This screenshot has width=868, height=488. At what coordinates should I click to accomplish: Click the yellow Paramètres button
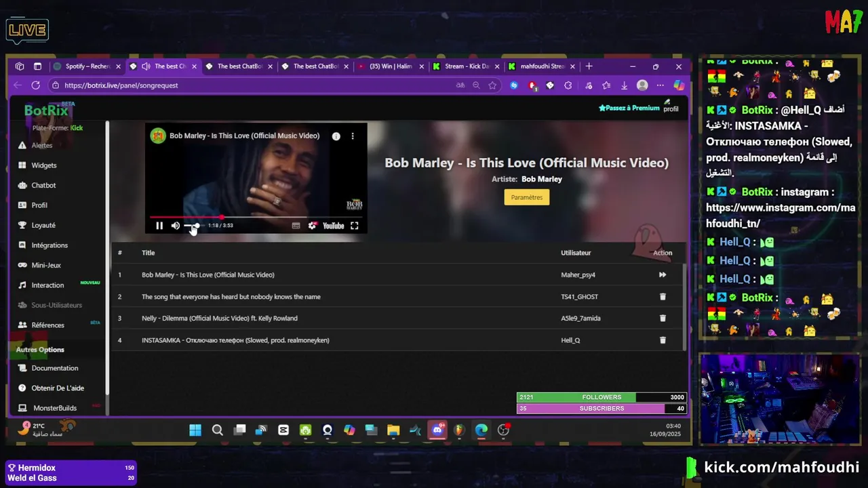[x=526, y=197]
